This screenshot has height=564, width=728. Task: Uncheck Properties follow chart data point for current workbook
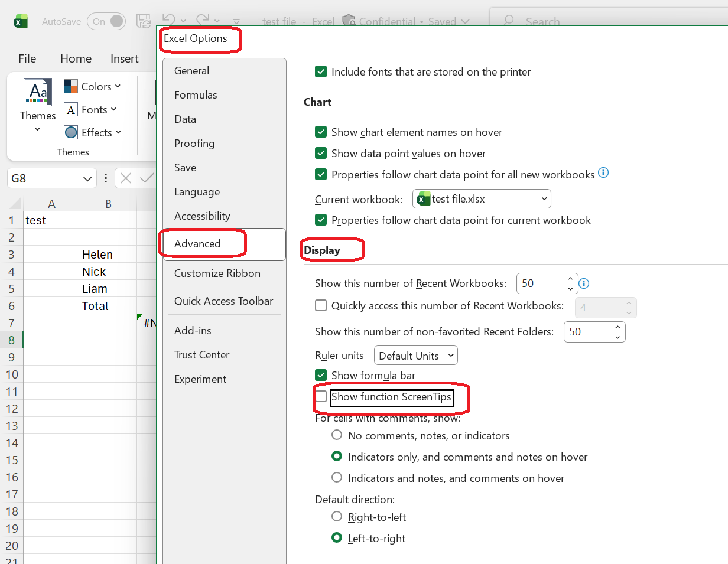coord(321,220)
